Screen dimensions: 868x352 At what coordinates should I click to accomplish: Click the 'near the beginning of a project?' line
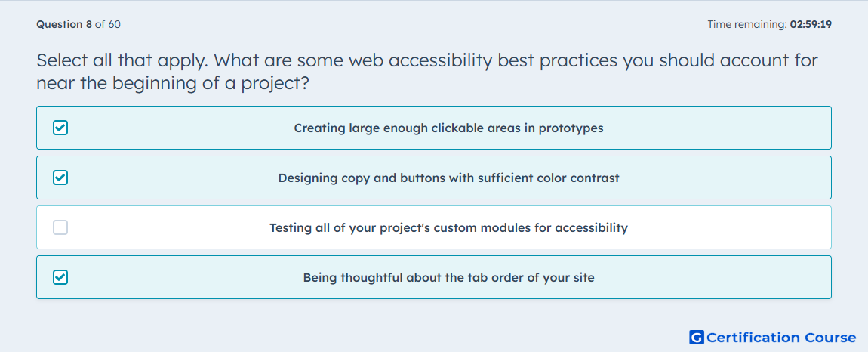172,83
